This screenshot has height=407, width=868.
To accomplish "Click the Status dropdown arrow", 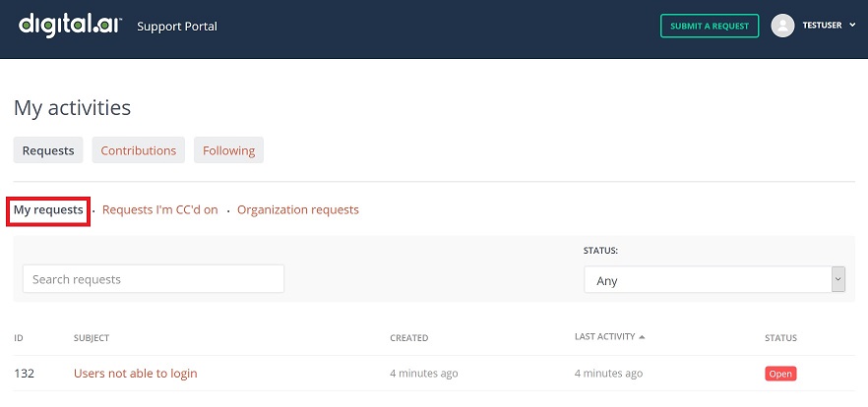I will point(838,280).
